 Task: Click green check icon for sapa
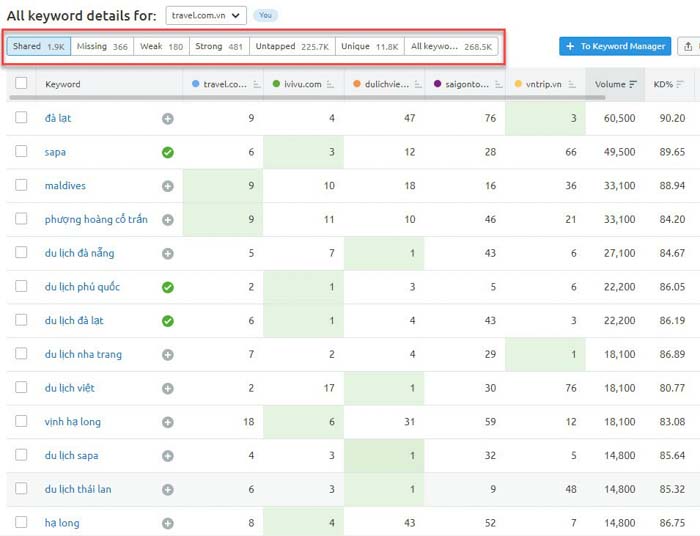point(168,153)
